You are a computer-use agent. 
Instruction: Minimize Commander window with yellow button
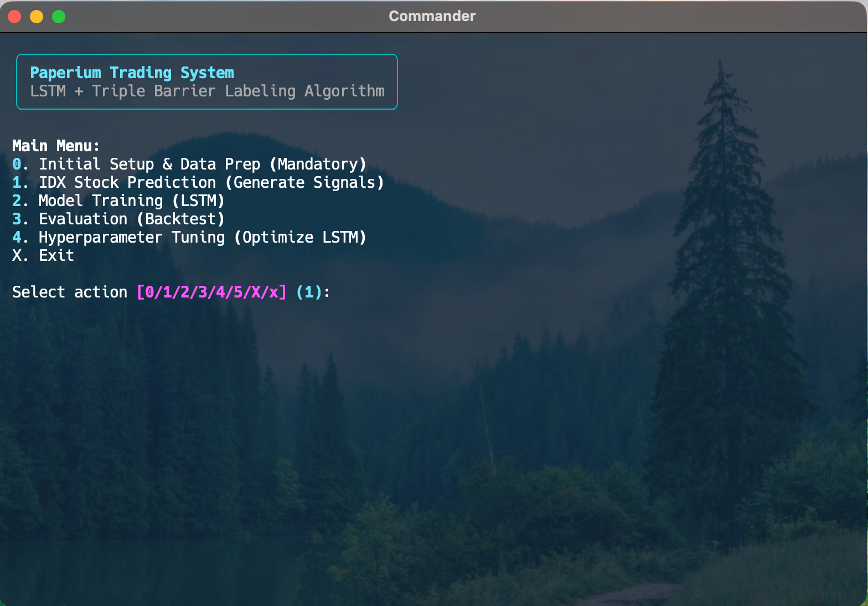point(37,17)
